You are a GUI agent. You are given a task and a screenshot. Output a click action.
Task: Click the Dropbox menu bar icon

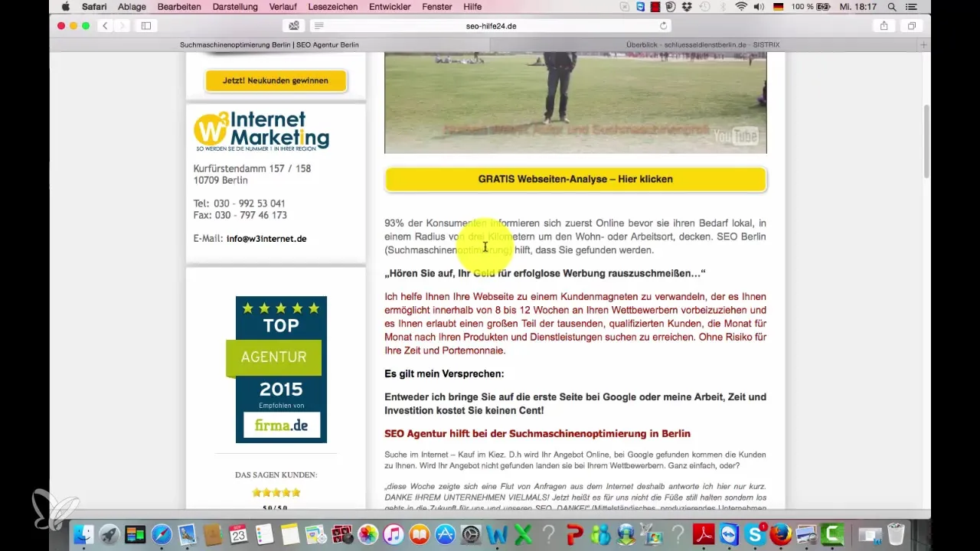688,7
